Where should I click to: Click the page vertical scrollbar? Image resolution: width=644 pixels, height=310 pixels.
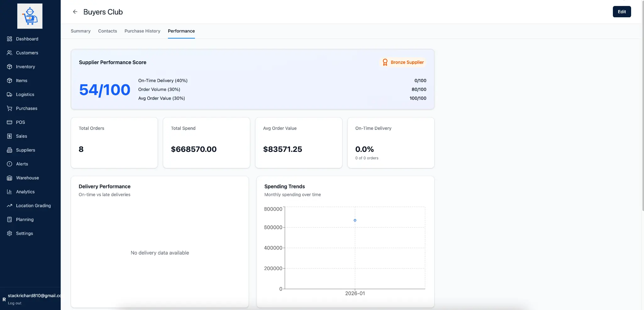[x=642, y=105]
